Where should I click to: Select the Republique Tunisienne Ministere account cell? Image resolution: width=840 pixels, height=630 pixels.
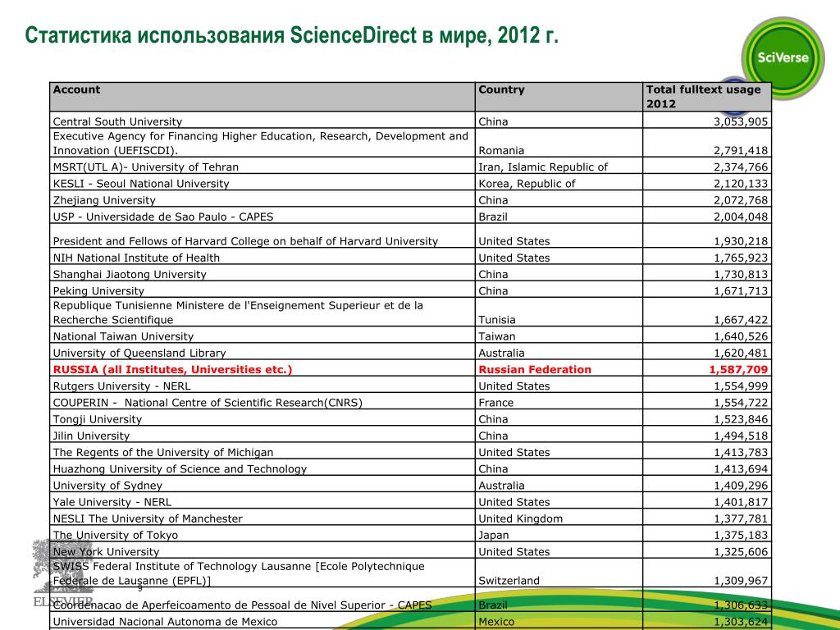click(x=262, y=313)
